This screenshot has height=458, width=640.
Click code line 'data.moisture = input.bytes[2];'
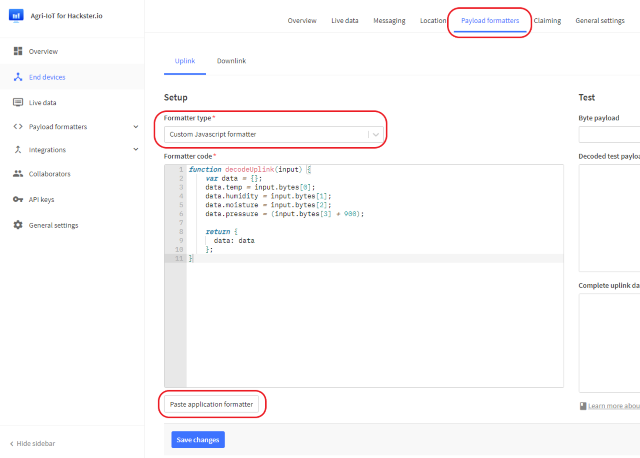pos(268,205)
